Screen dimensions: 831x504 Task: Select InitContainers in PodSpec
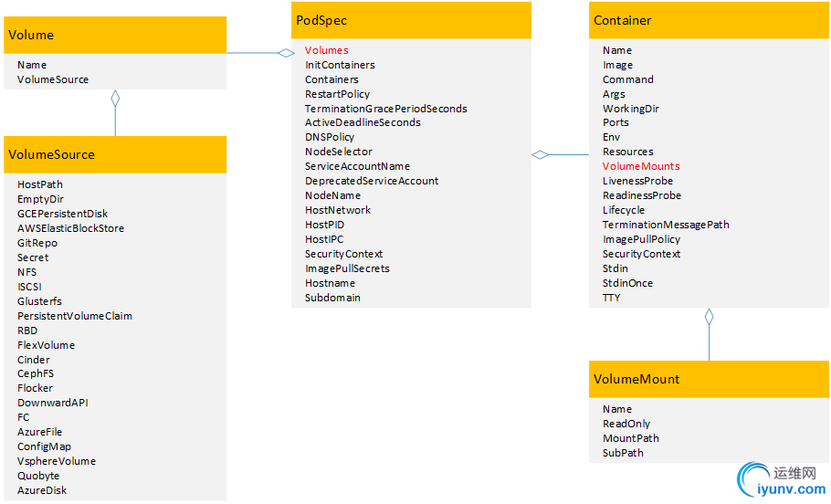pos(340,65)
